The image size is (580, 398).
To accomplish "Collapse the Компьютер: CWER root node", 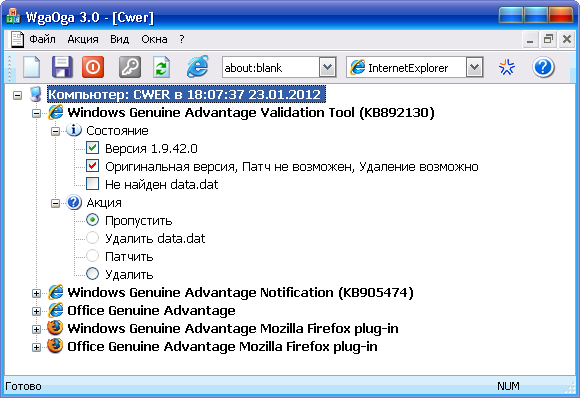I will click(17, 95).
